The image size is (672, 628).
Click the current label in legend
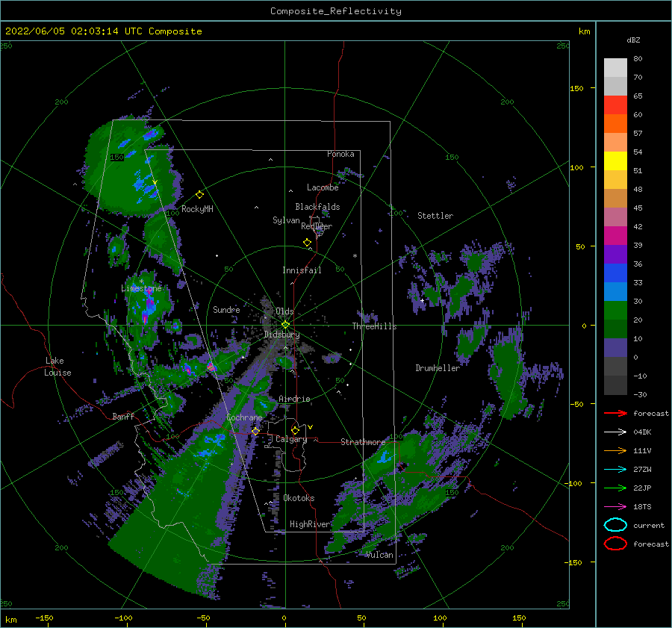[649, 525]
